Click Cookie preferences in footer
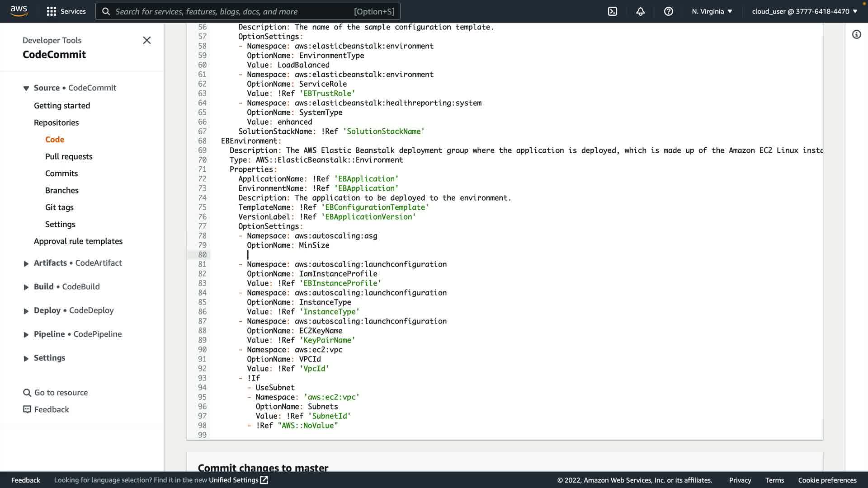868x488 pixels. 827,480
